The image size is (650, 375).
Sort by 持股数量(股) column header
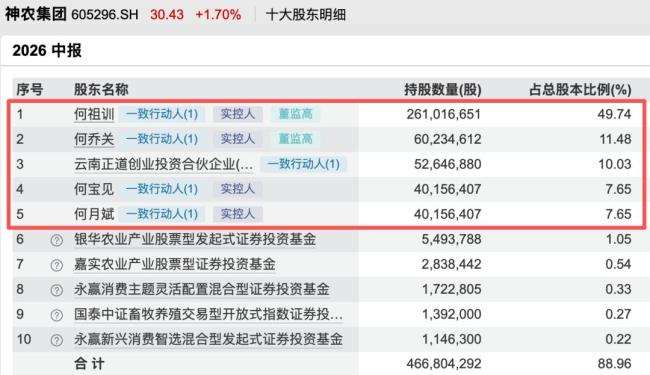[443, 89]
